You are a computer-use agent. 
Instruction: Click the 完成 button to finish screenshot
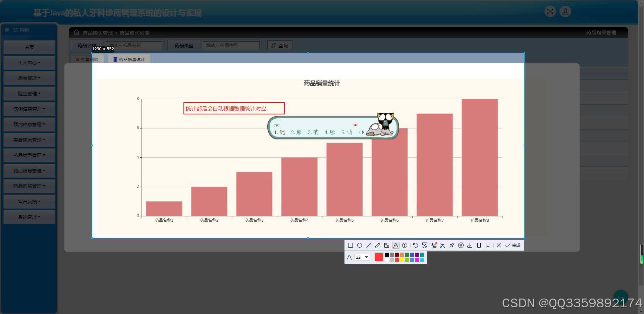point(513,245)
